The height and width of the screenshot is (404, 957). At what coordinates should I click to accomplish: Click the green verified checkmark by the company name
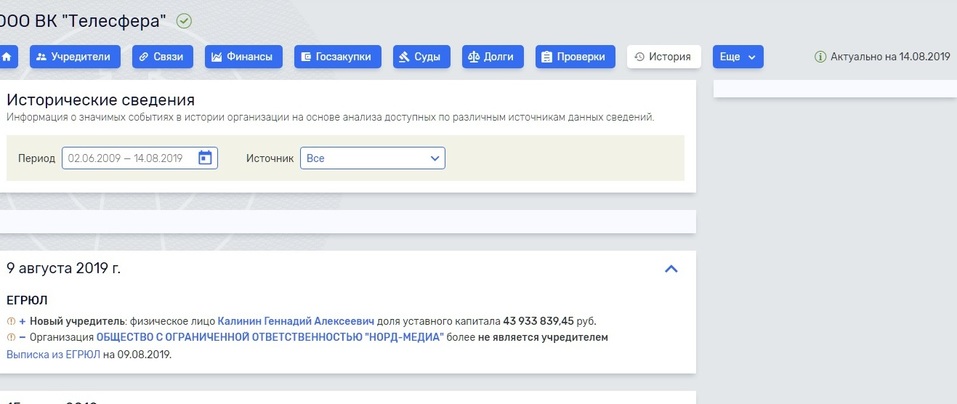coord(184,21)
